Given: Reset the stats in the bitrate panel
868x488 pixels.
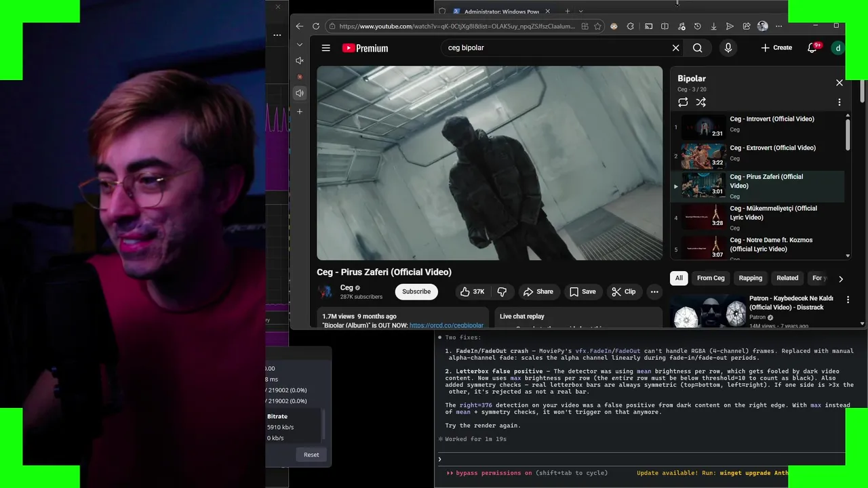Looking at the screenshot, I should [x=311, y=455].
